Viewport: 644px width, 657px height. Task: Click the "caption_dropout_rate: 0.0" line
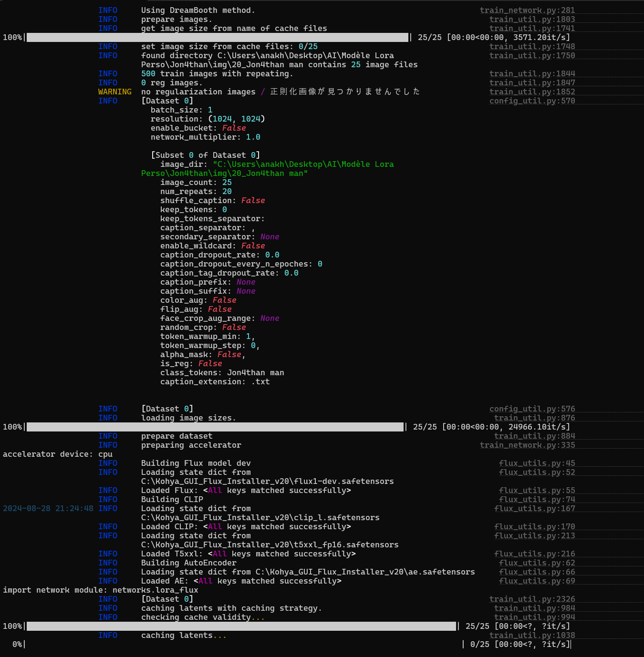click(x=220, y=255)
